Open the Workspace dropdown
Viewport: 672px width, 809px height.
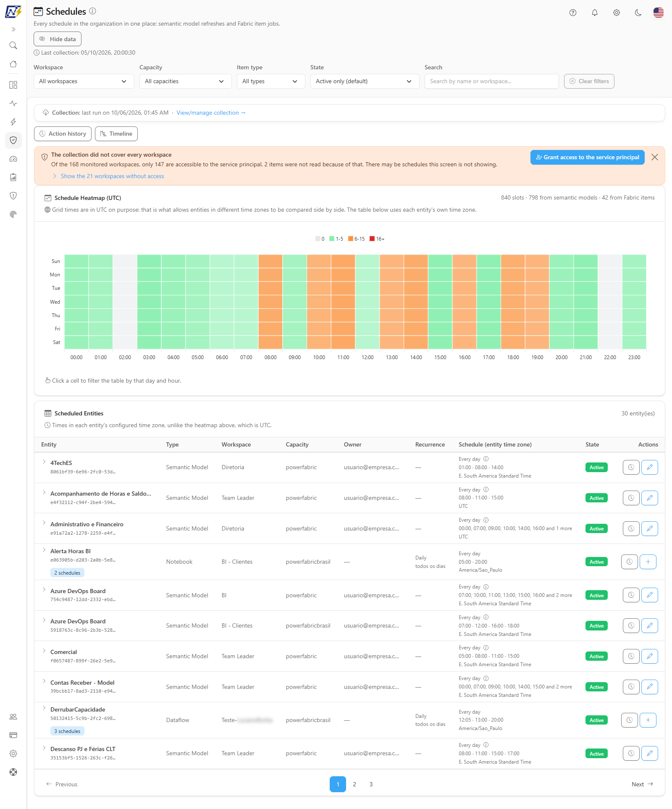click(x=84, y=81)
